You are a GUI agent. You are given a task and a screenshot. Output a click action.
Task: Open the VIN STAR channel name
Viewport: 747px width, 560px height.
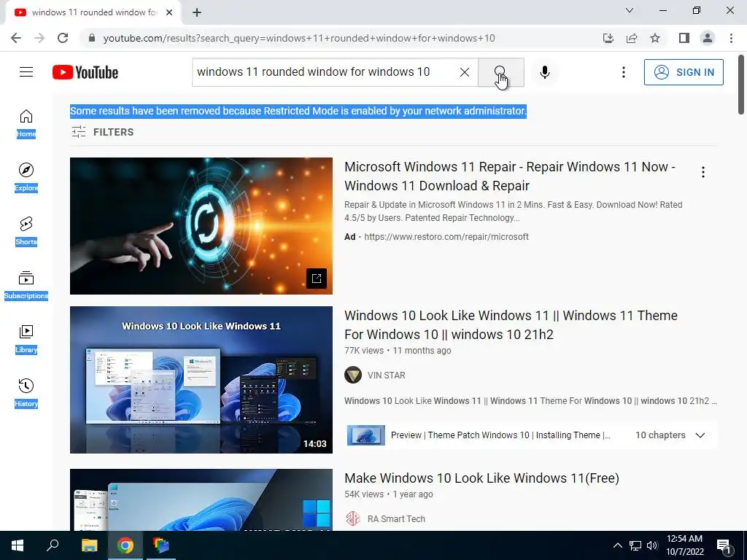pos(387,376)
